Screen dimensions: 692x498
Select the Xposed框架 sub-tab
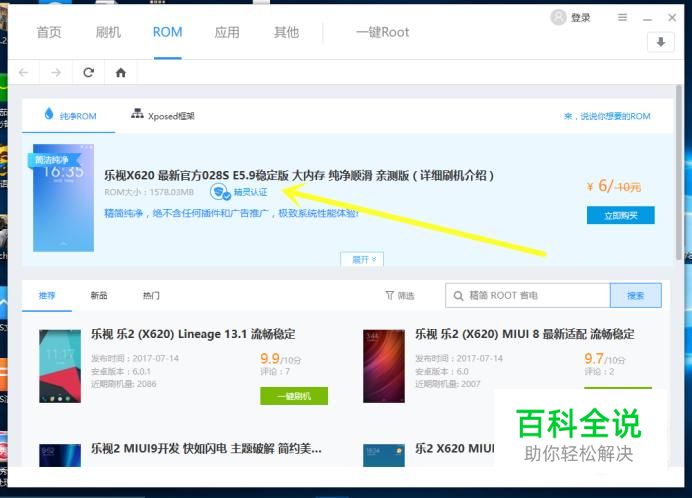[163, 116]
